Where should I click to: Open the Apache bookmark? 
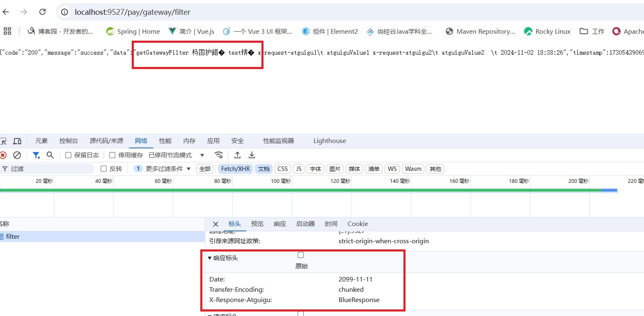click(628, 31)
